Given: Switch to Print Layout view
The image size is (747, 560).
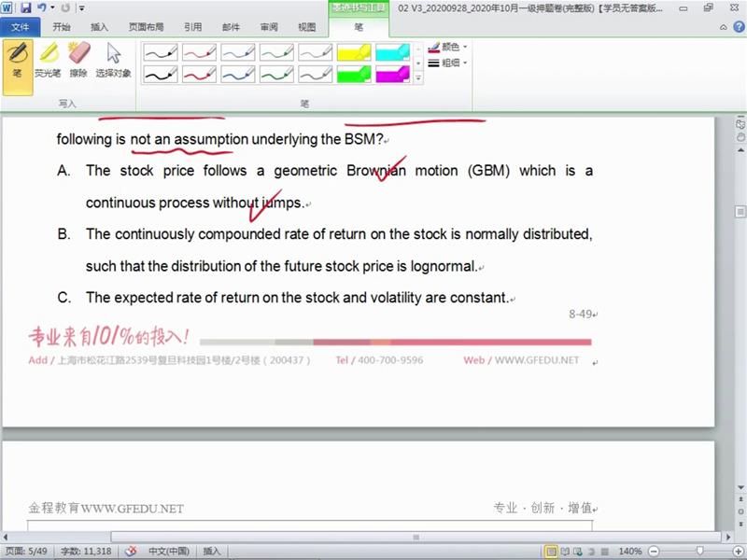Looking at the screenshot, I should [x=551, y=552].
